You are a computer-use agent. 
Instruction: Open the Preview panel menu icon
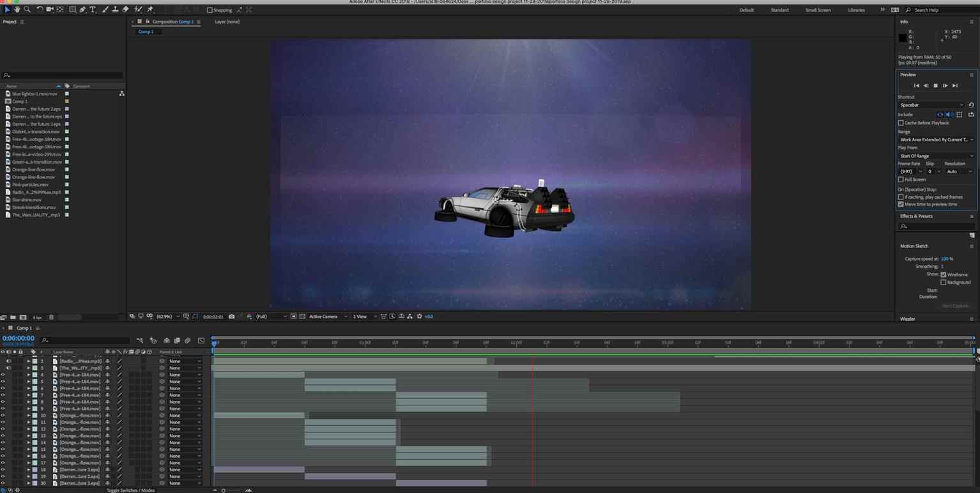click(972, 75)
